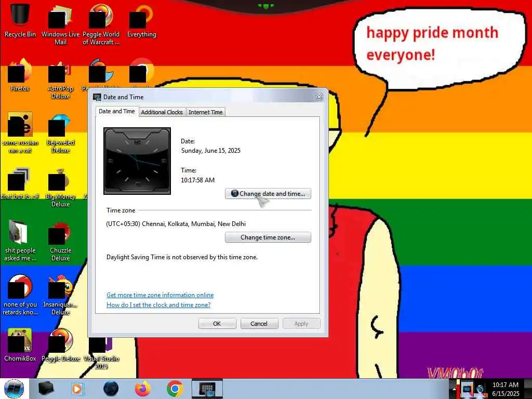Select the Bejeweled Deluxe desktop icon
The height and width of the screenshot is (399, 532).
[x=60, y=133]
